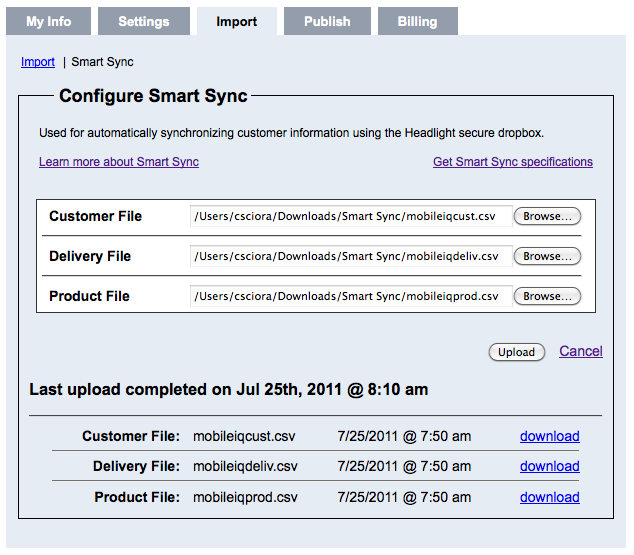This screenshot has height=555, width=634.
Task: Switch to the My Info tab
Action: click(48, 21)
